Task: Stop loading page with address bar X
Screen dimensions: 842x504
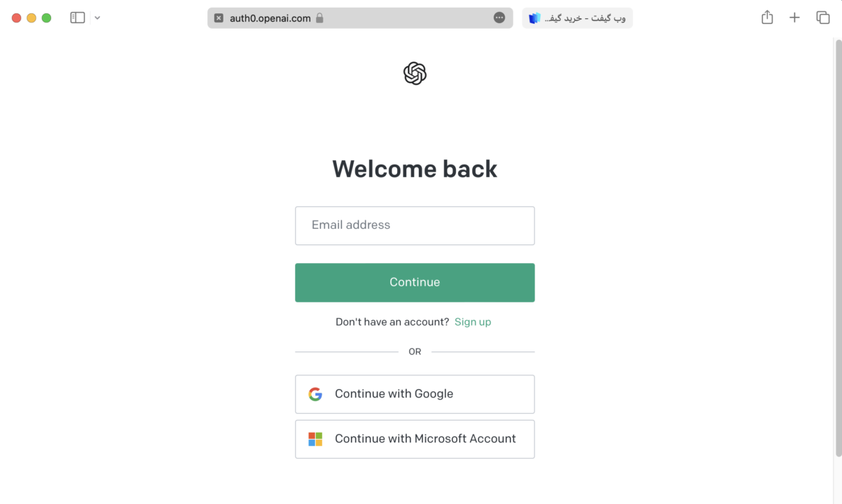Action: [219, 18]
